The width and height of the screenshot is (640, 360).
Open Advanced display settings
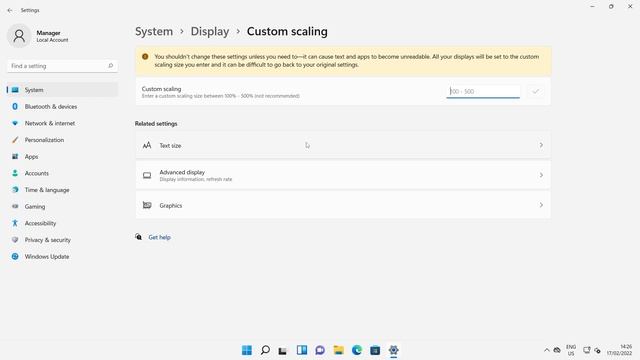pyautogui.click(x=343, y=175)
